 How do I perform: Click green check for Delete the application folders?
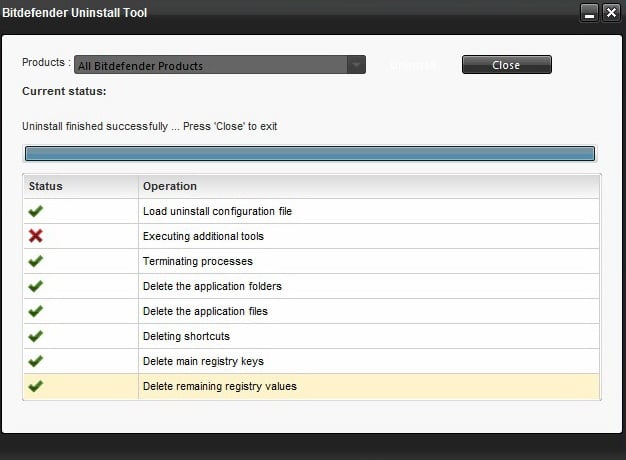[x=36, y=286]
